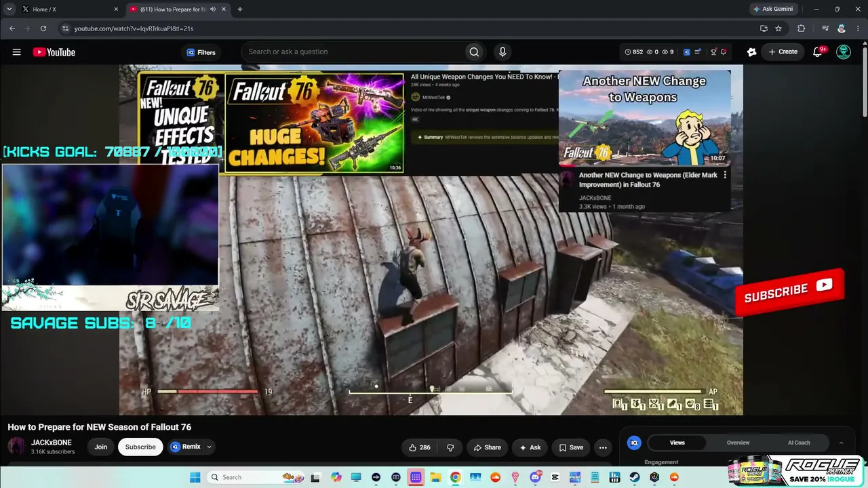Open the Windows Start menu
This screenshot has height=488, width=868.
point(195,477)
